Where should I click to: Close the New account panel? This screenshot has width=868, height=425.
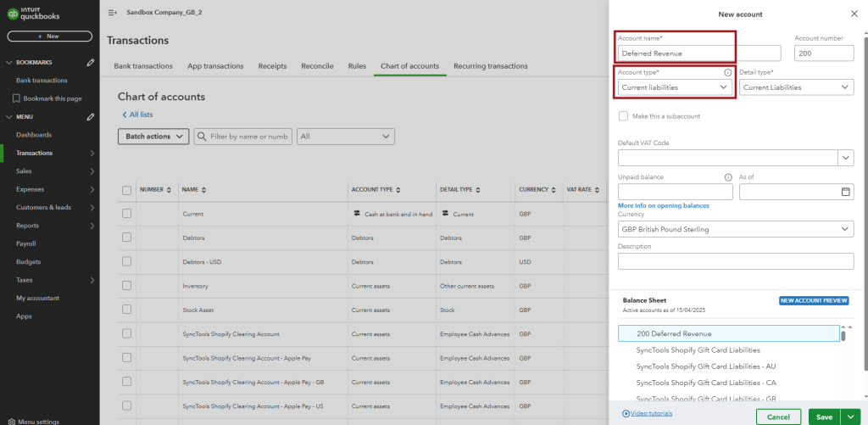click(x=854, y=14)
